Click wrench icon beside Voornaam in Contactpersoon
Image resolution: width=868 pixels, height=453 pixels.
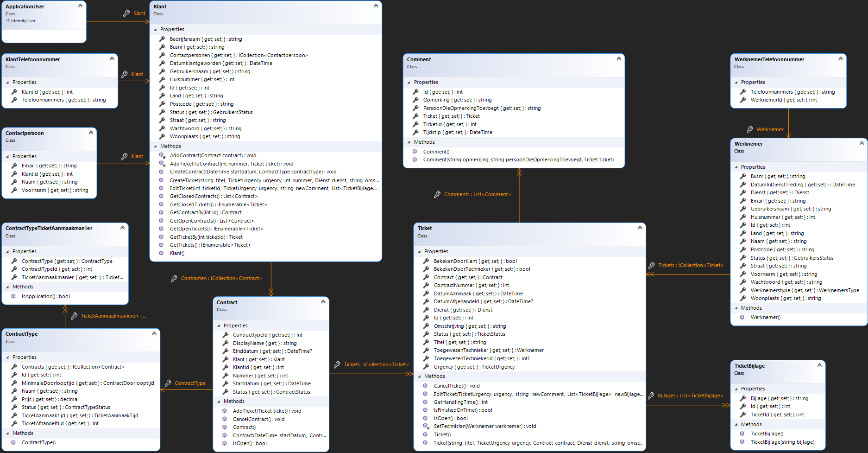14,190
